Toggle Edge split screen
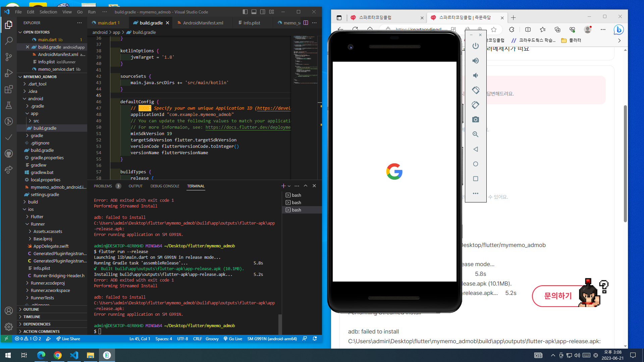Image resolution: width=644 pixels, height=362 pixels. [x=528, y=29]
